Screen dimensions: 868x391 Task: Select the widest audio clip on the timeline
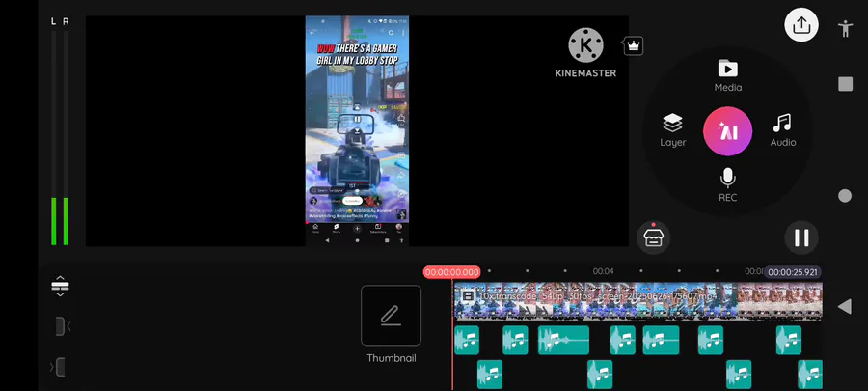pyautogui.click(x=563, y=340)
